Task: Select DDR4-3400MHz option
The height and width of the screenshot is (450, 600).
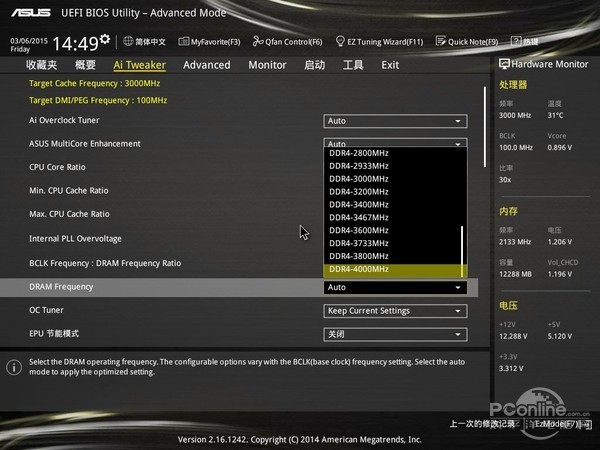Action: tap(393, 205)
